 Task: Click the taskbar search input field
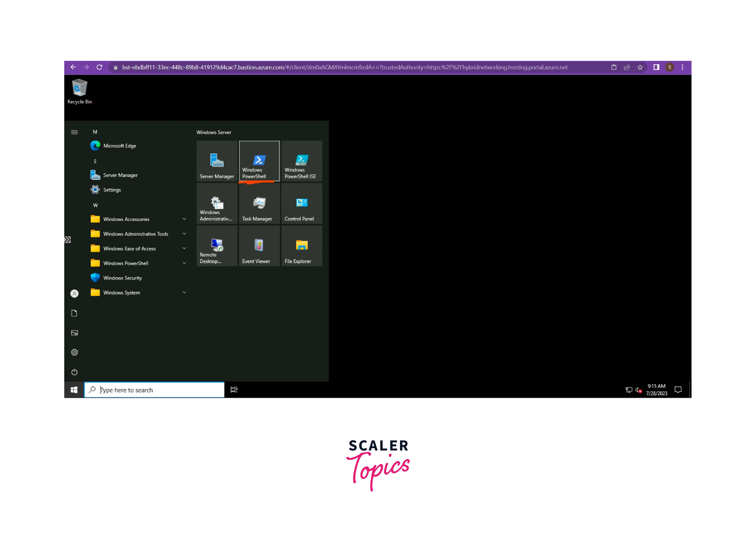tap(158, 390)
